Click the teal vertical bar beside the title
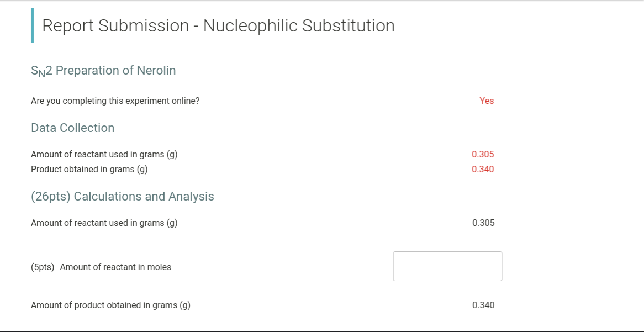The image size is (644, 332). pos(32,25)
